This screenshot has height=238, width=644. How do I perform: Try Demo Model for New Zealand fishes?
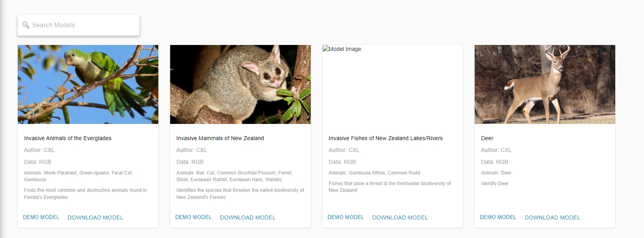345,217
